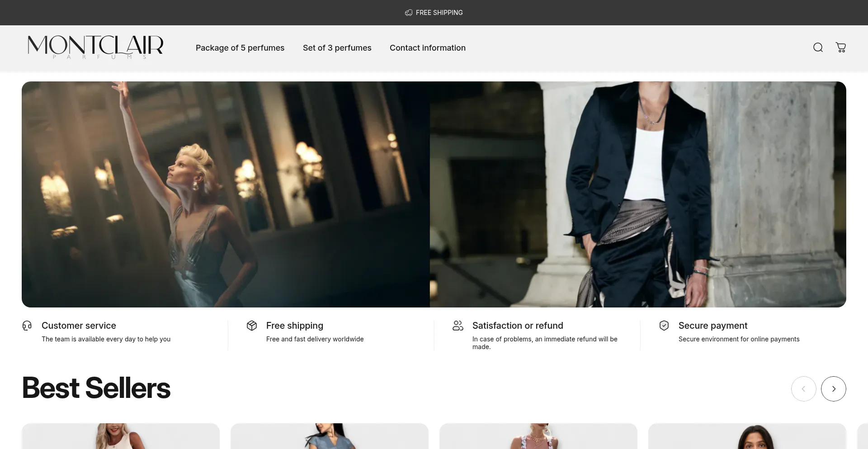Click the Montclair Parfums logo
Viewport: 868px width, 449px height.
tap(95, 47)
